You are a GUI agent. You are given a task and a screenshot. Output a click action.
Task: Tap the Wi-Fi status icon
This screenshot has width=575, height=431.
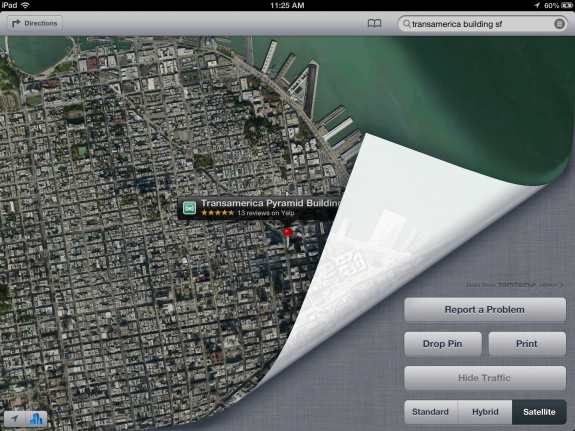click(x=25, y=5)
